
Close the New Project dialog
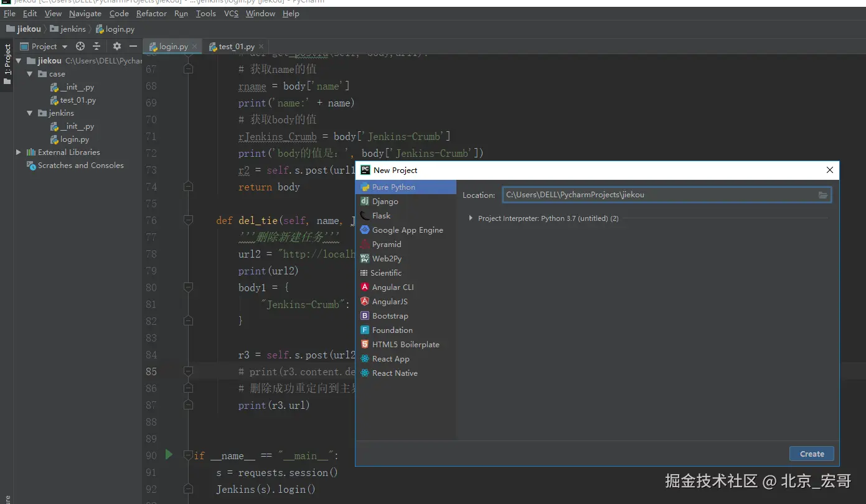[829, 170]
